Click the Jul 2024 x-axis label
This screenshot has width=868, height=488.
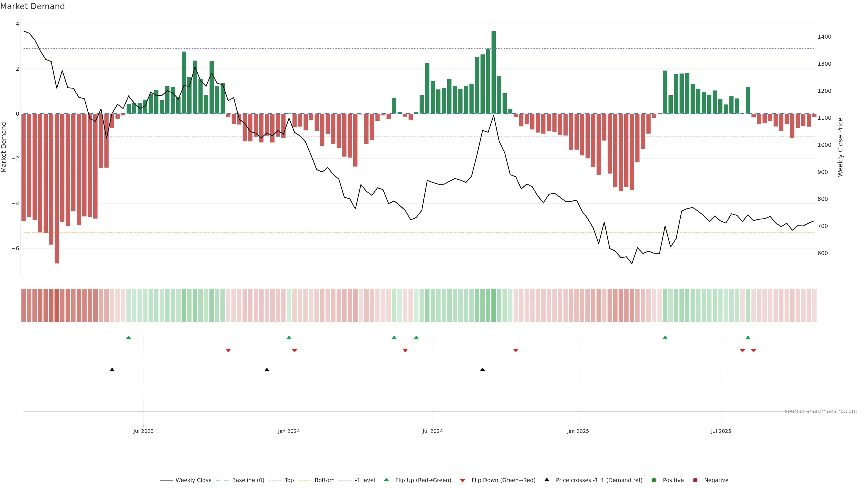pyautogui.click(x=432, y=431)
